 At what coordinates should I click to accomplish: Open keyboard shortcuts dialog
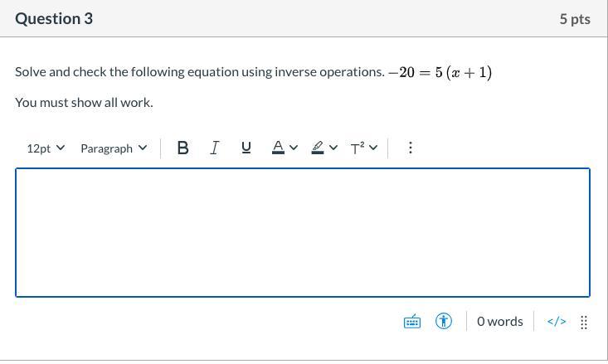click(412, 321)
